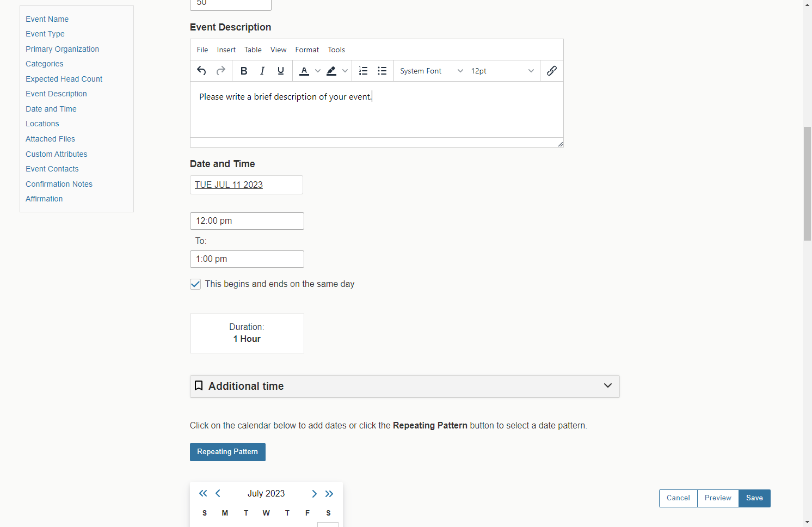Apply the text color button
Viewport: 812px width, 527px height.
pos(304,71)
